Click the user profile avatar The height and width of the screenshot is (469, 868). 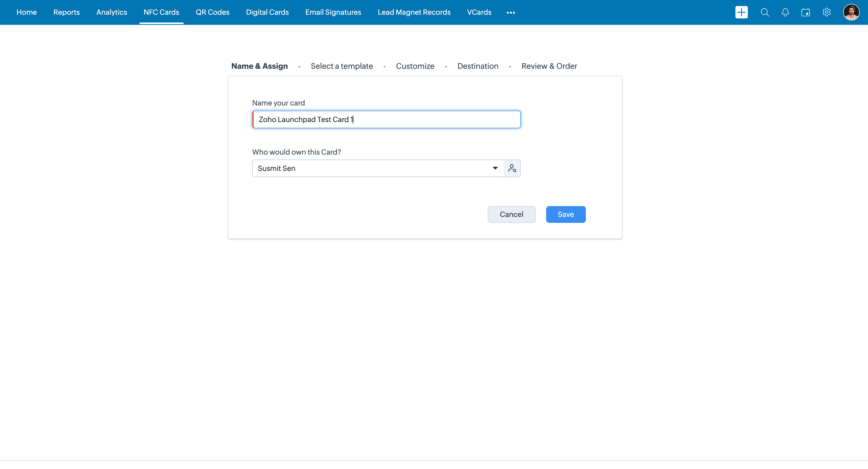click(x=851, y=12)
